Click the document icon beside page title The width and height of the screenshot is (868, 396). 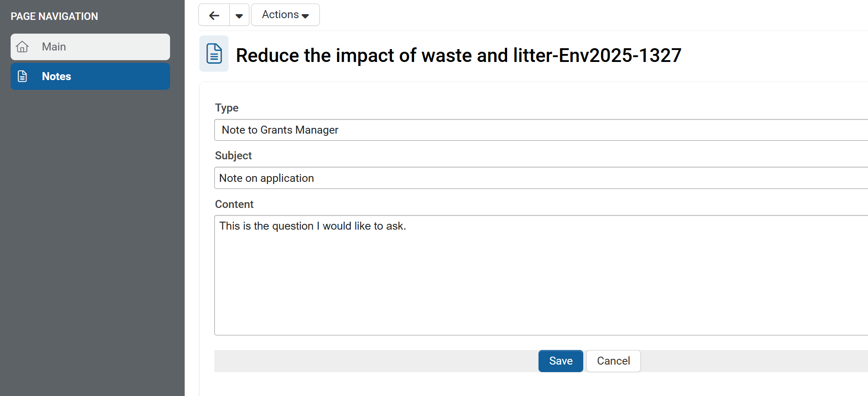(x=214, y=54)
